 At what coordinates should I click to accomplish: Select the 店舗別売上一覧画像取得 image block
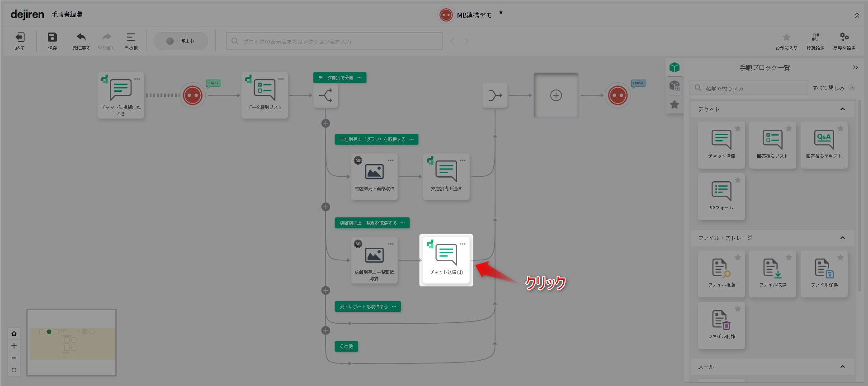coord(374,260)
